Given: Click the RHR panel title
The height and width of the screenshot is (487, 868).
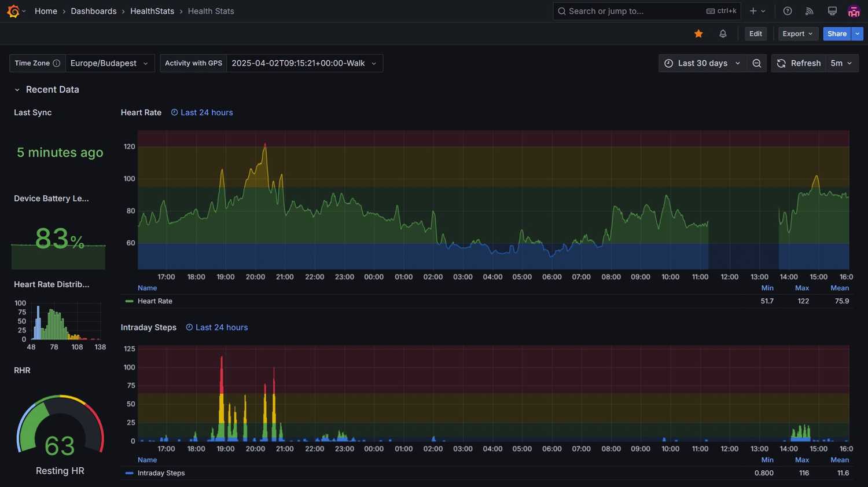Looking at the screenshot, I should click(x=22, y=370).
